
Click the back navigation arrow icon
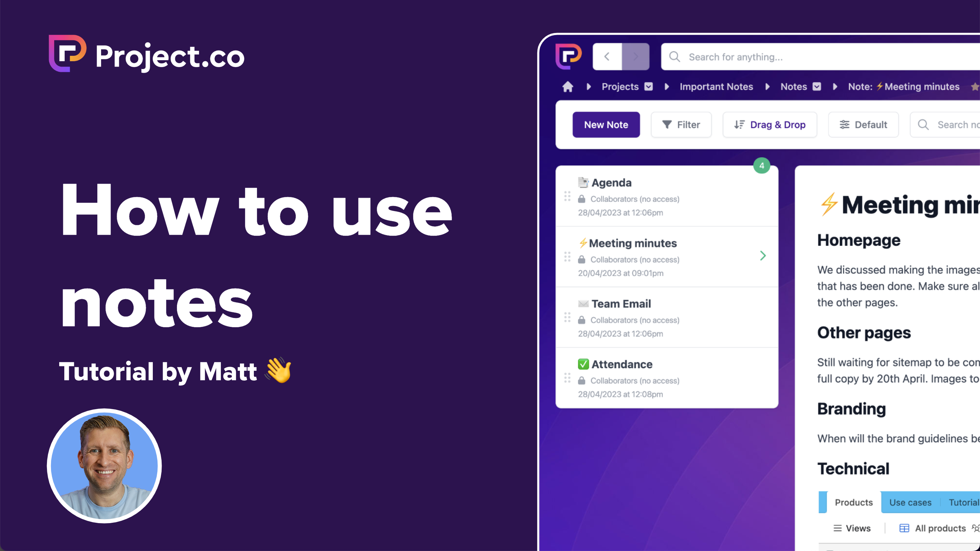(x=607, y=56)
